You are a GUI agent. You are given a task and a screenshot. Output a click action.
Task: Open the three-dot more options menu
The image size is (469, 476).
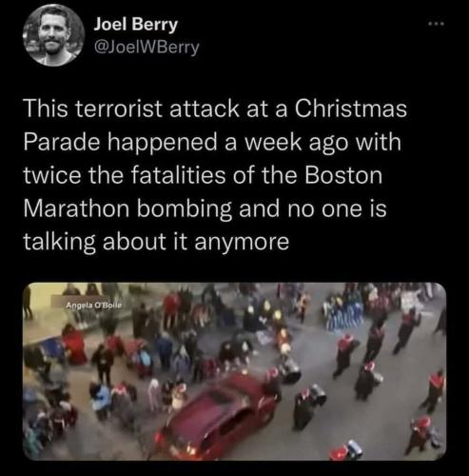(438, 24)
